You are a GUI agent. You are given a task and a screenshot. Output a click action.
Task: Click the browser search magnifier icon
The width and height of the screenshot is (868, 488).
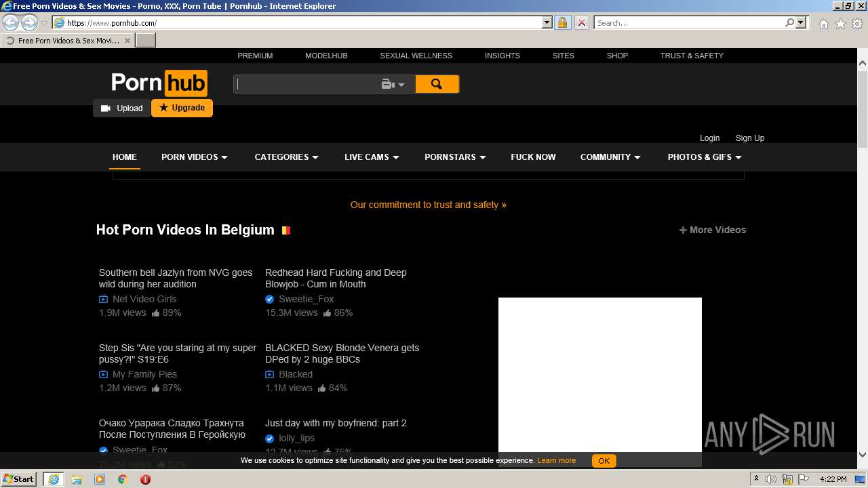pos(789,22)
